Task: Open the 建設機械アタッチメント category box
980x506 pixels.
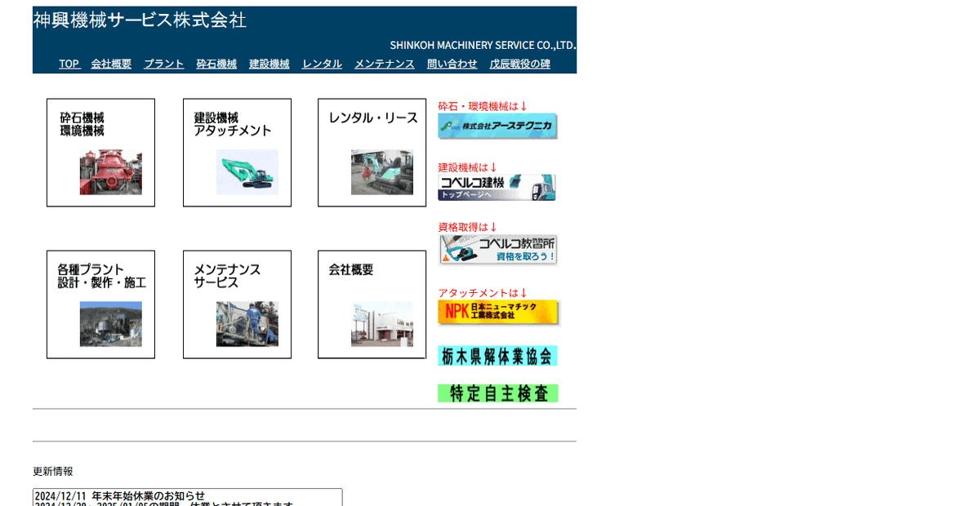Action: click(236, 152)
